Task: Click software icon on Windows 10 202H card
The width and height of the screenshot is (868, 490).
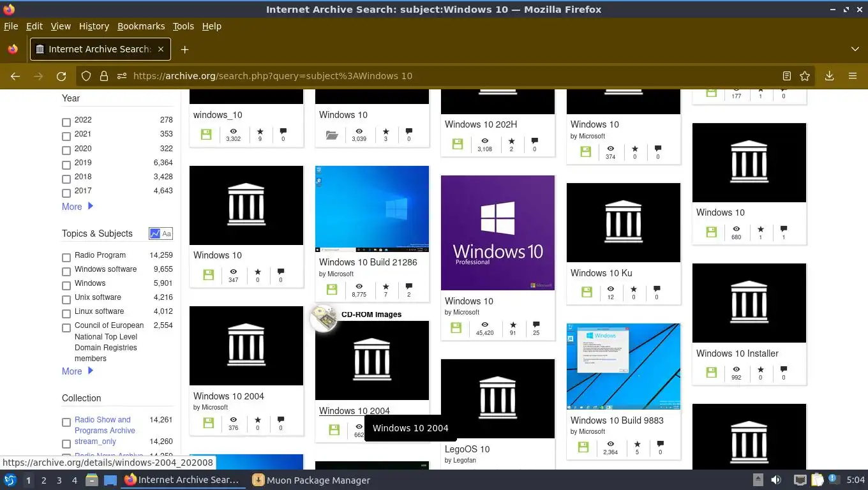Action: tap(458, 144)
